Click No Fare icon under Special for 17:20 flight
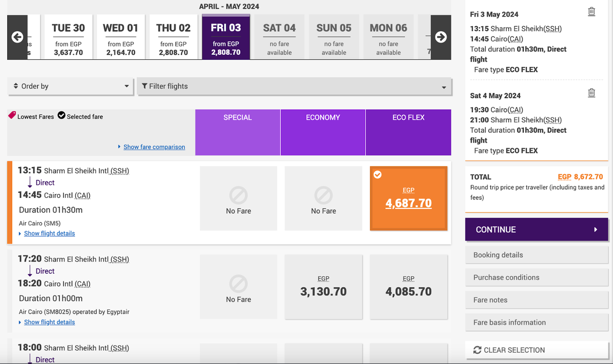The image size is (613, 364). [239, 283]
